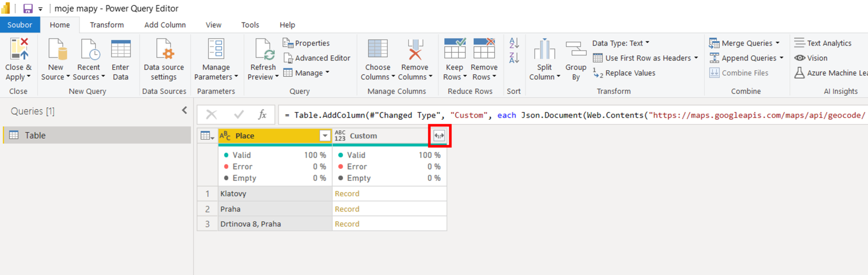Switch to the Tools tab

[250, 25]
